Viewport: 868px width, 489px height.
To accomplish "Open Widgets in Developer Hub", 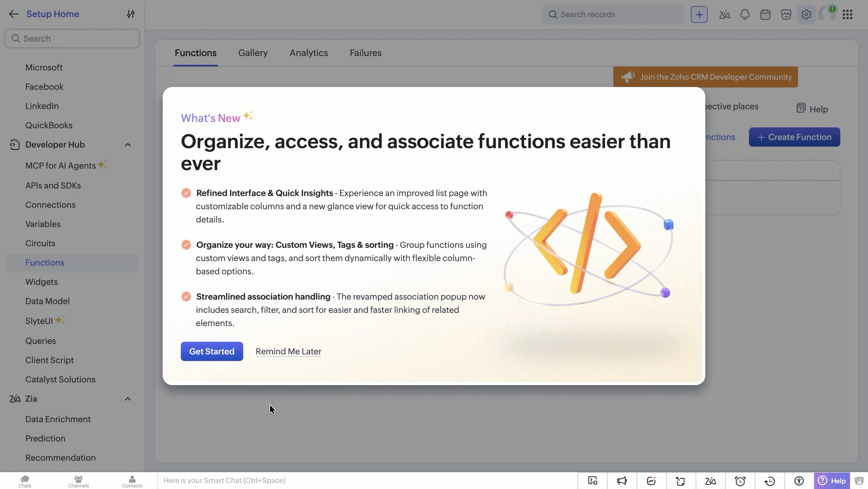I will point(42,282).
